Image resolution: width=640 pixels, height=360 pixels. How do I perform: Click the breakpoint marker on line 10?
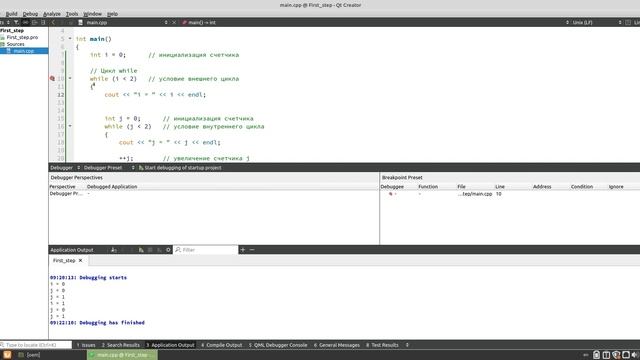point(52,78)
